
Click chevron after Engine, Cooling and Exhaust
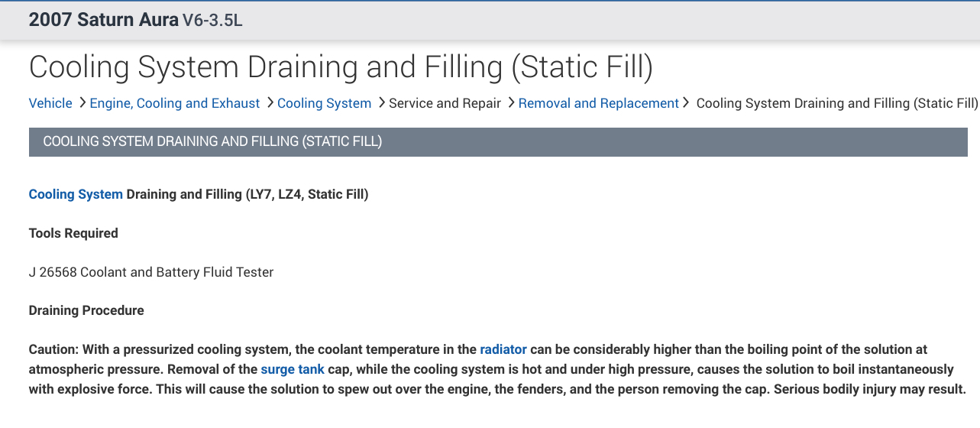[270, 102]
